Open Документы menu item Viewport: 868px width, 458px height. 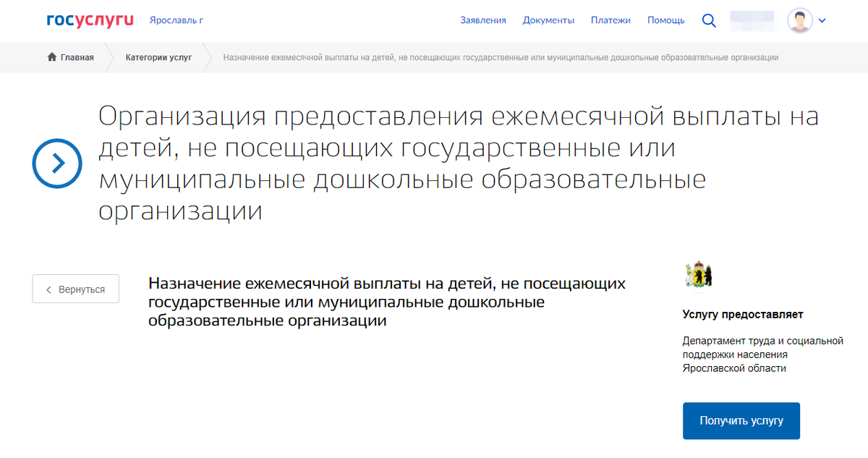548,20
